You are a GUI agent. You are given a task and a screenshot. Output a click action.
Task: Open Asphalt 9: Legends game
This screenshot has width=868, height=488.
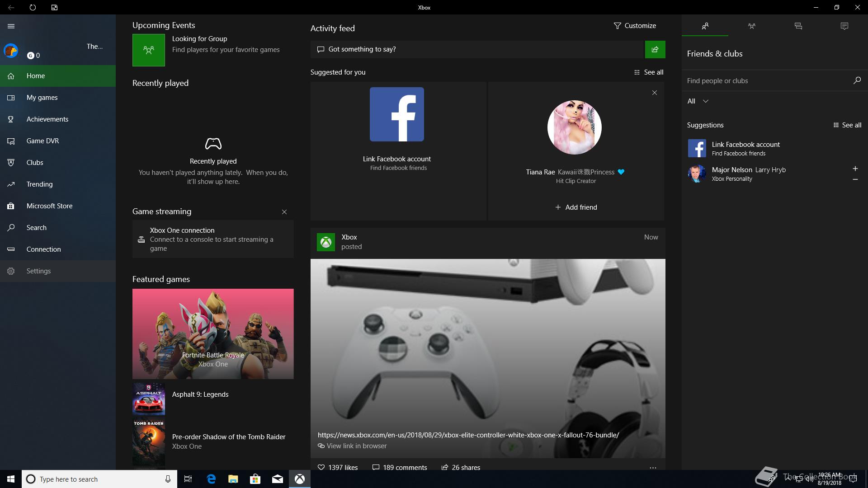tap(213, 399)
